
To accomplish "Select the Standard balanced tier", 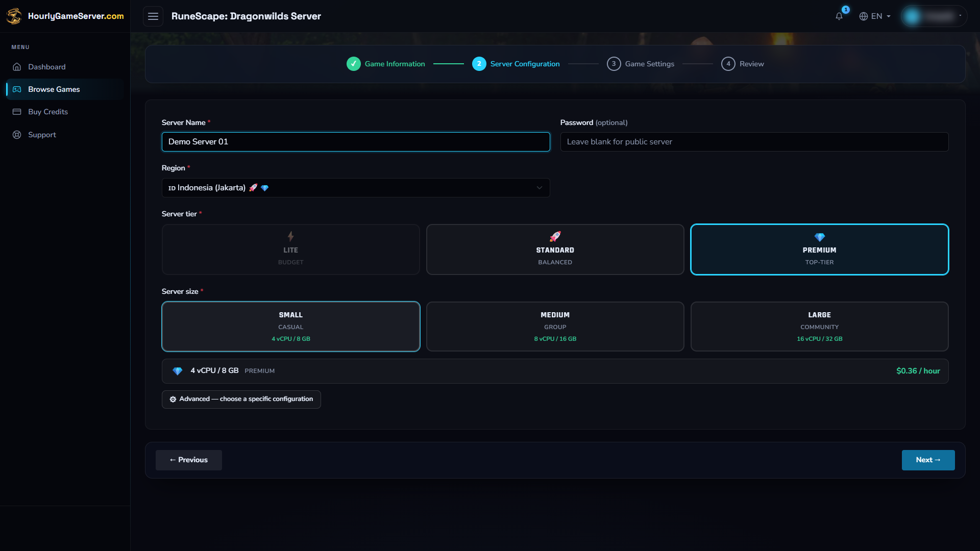I will [555, 249].
